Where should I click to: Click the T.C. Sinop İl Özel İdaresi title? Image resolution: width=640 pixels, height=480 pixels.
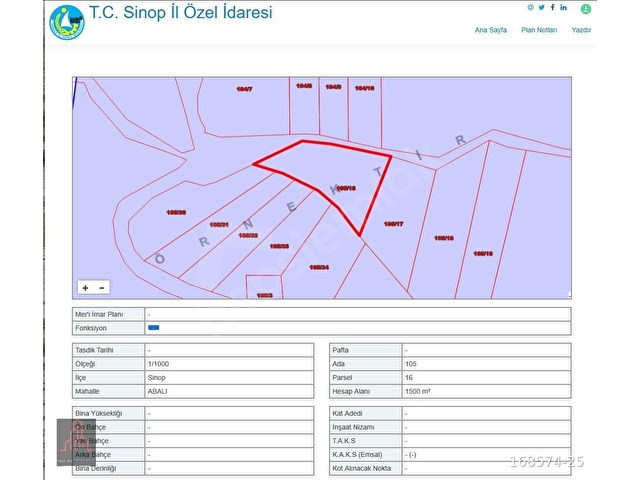(180, 12)
